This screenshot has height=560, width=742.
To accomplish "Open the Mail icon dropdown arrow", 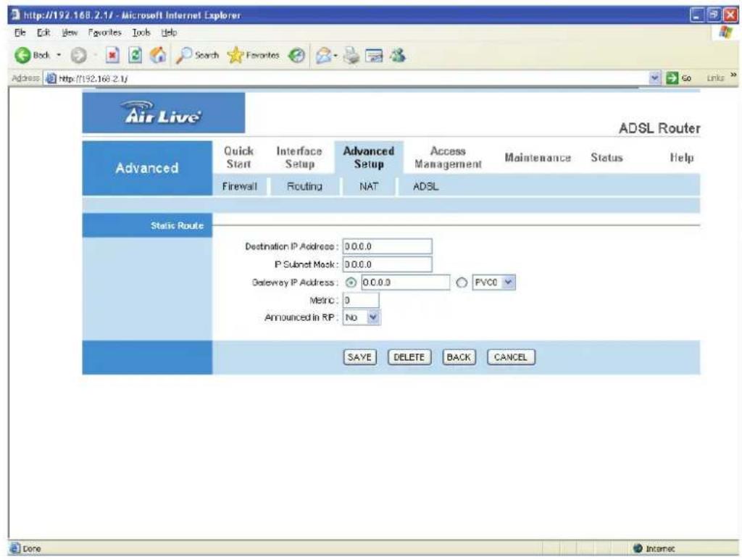I will pos(335,56).
